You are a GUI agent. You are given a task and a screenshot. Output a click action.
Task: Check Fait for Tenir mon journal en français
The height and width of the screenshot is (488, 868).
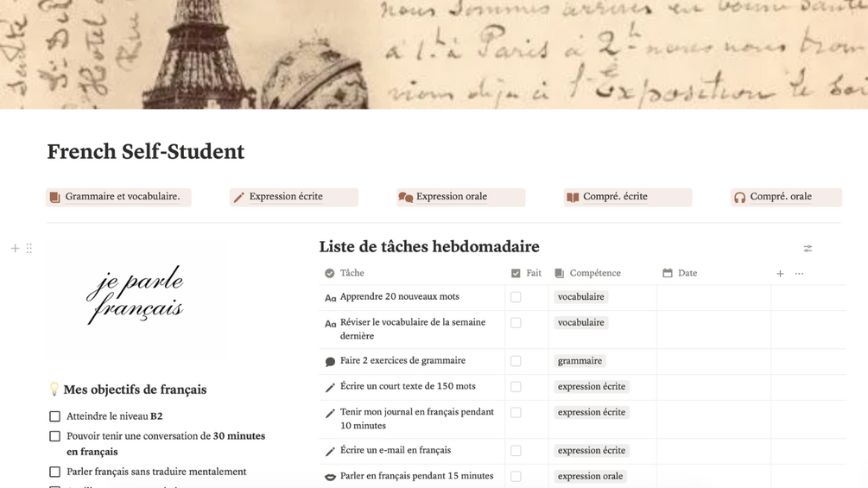click(x=516, y=412)
